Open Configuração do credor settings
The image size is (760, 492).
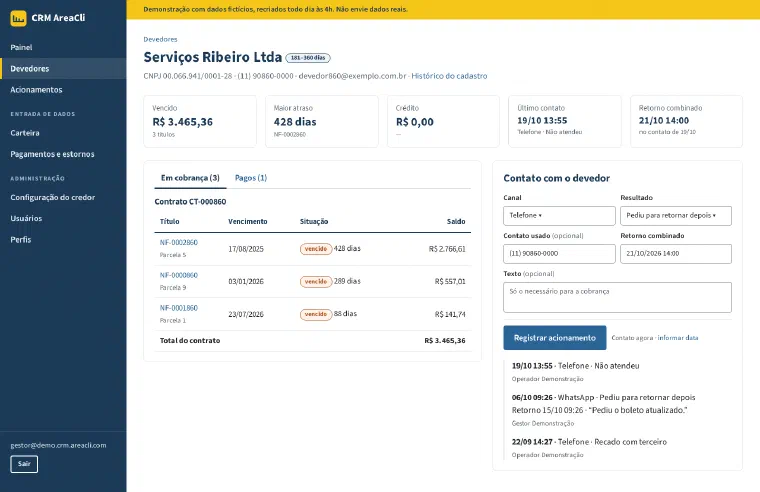click(63, 197)
